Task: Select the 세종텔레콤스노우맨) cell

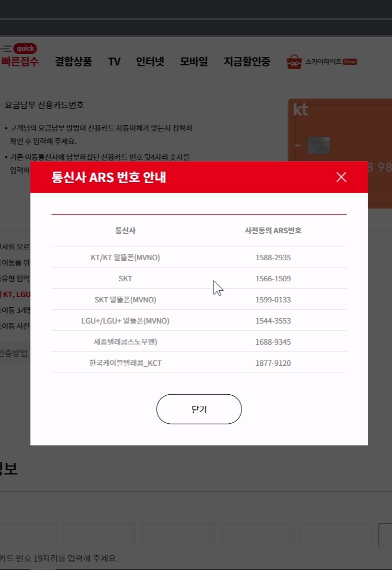Action: [x=126, y=341]
